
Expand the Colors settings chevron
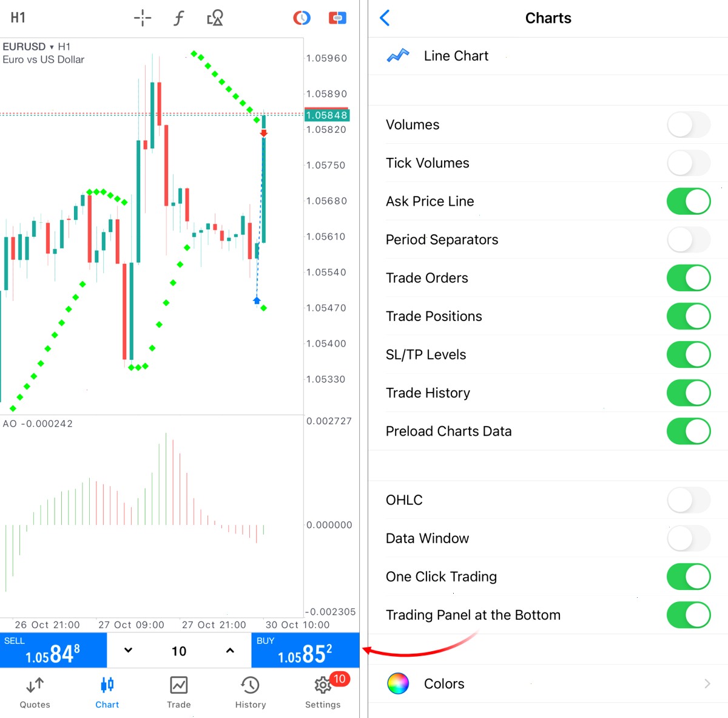pos(707,683)
